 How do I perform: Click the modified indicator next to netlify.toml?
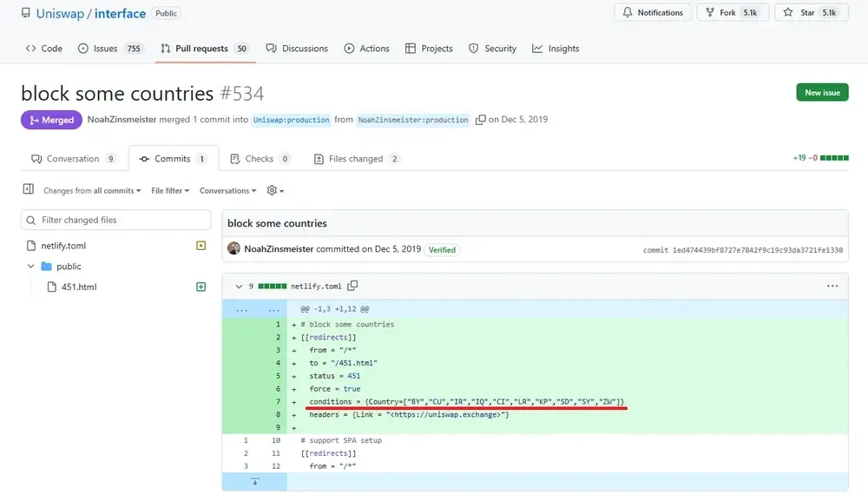[201, 245]
